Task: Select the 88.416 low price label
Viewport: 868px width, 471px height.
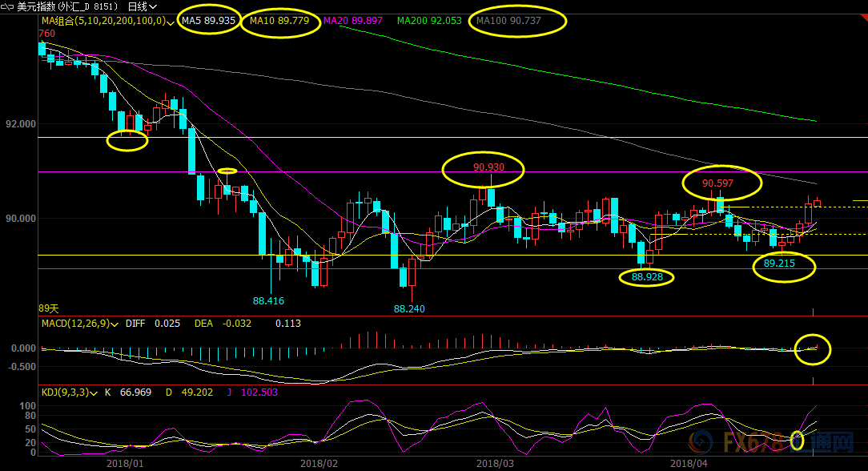Action: [268, 301]
